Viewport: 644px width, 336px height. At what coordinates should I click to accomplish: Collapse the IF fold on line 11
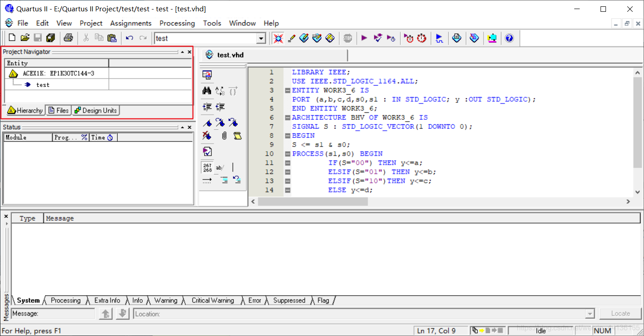point(288,163)
